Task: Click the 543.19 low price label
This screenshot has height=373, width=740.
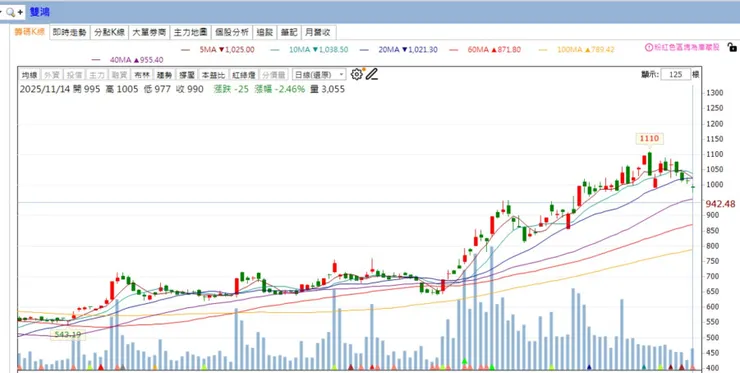Action: point(68,335)
